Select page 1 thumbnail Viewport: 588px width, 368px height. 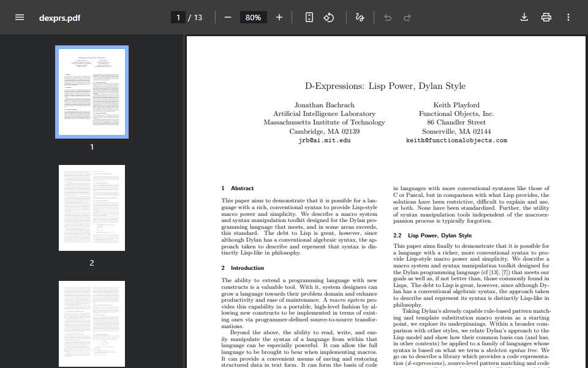pos(92,92)
